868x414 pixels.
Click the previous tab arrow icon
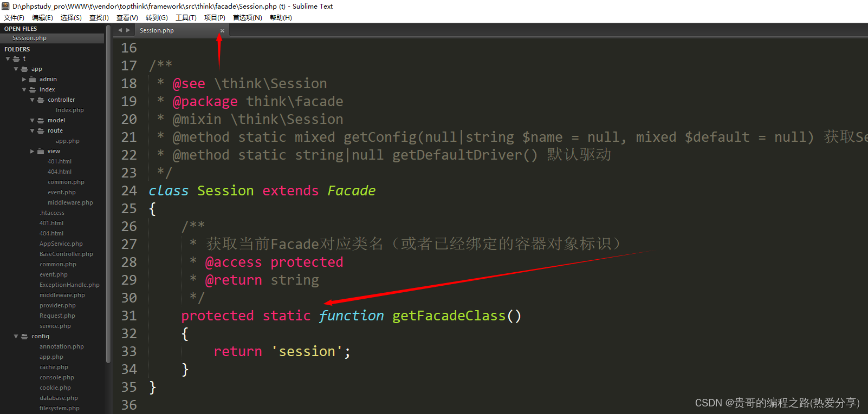(x=120, y=30)
